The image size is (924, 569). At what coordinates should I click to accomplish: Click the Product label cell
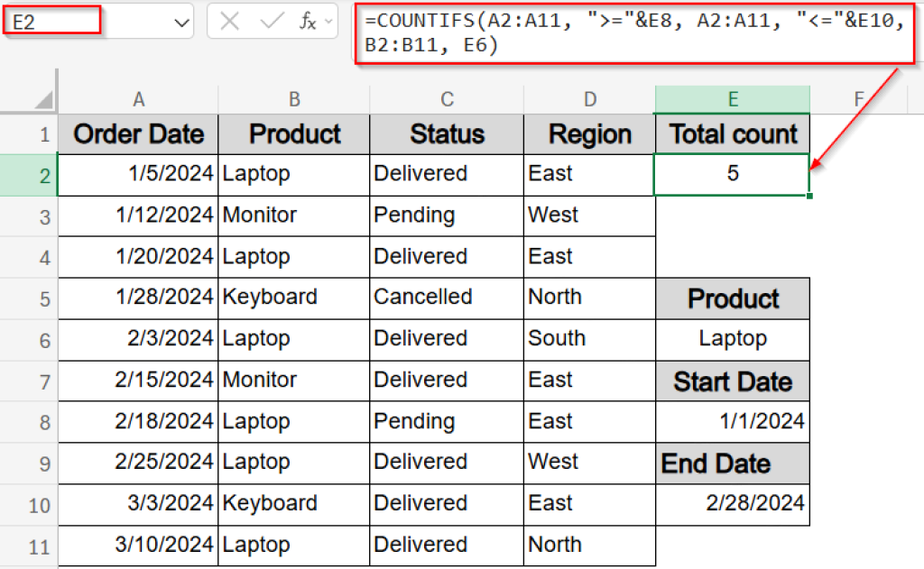coord(733,298)
